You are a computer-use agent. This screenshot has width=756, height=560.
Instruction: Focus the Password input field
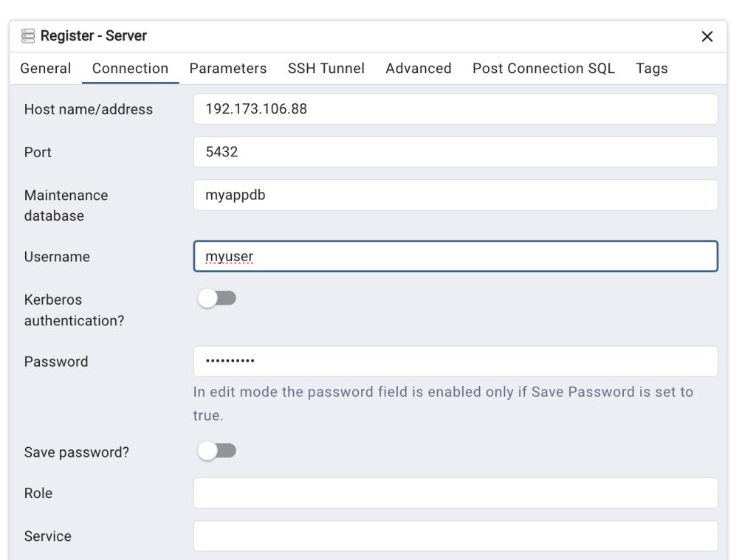tap(455, 362)
